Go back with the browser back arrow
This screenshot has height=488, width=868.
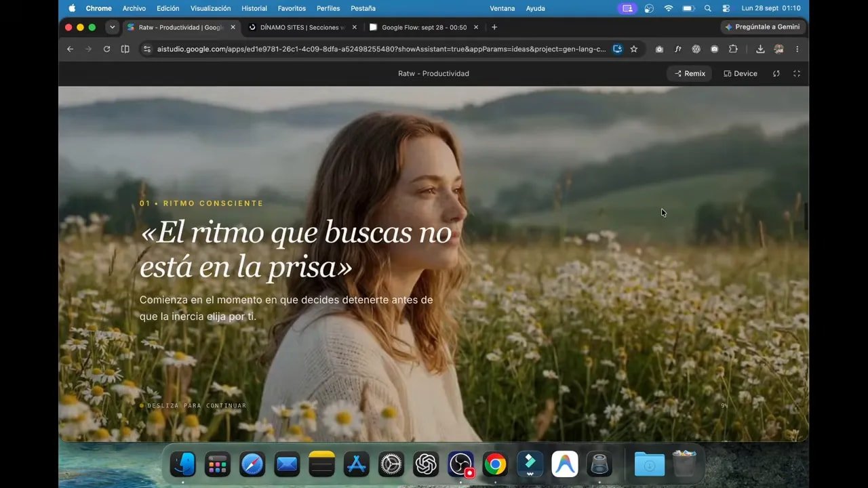pyautogui.click(x=70, y=49)
